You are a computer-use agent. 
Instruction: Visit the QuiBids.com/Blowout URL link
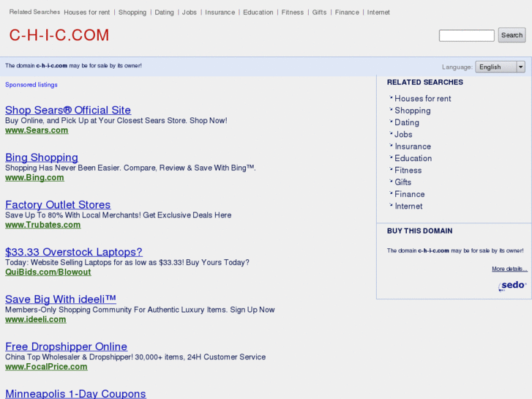(48, 272)
